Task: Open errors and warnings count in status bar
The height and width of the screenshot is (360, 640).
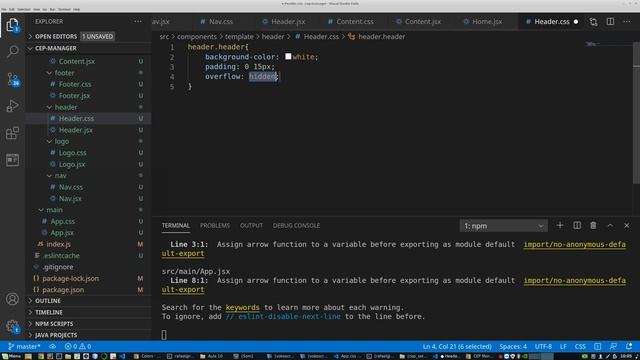Action: point(78,346)
